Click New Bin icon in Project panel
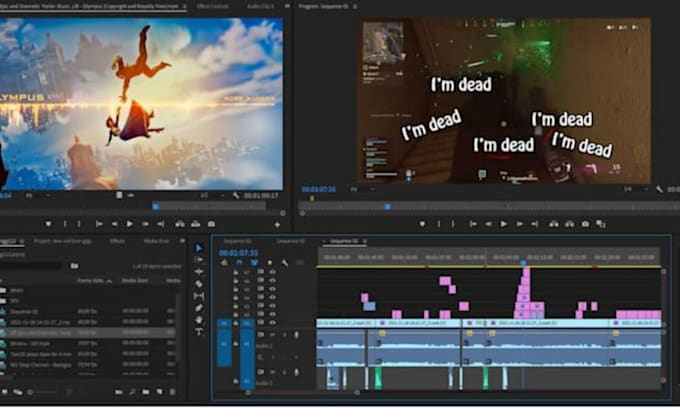Screen dimensions: 680x409 click(146, 392)
